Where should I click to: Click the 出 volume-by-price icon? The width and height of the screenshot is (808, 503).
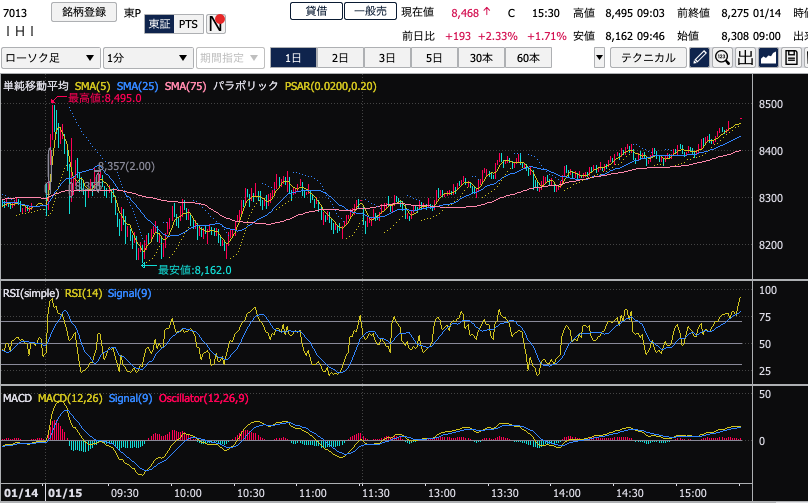click(744, 57)
